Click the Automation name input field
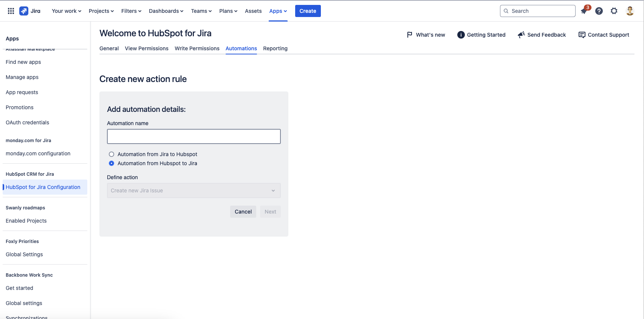644x319 pixels. point(194,136)
